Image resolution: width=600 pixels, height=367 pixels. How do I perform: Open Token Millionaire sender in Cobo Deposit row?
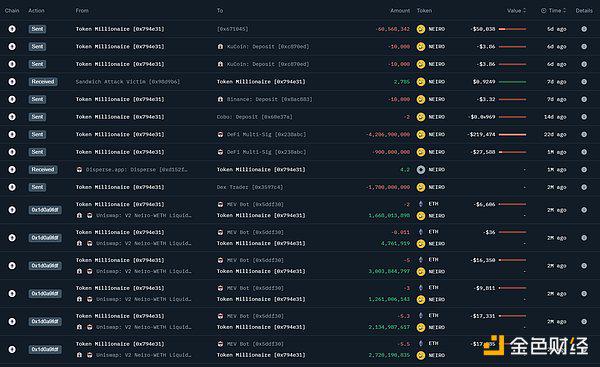(120, 117)
